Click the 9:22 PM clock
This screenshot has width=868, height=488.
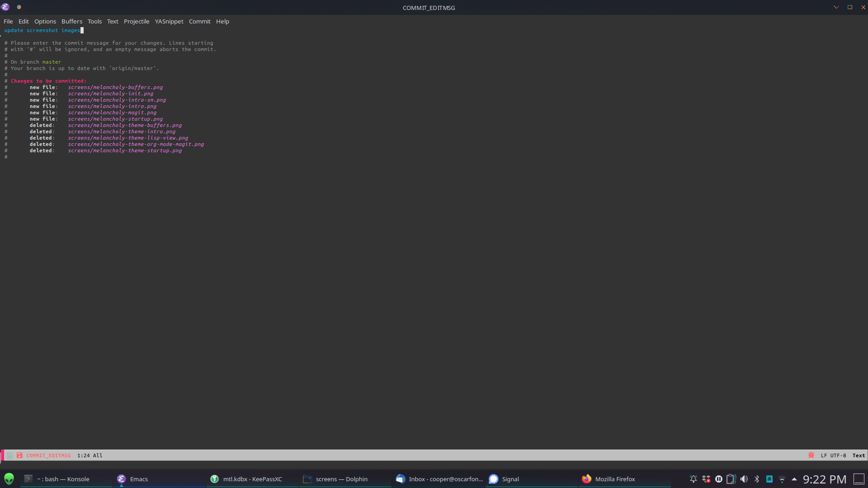[825, 479]
